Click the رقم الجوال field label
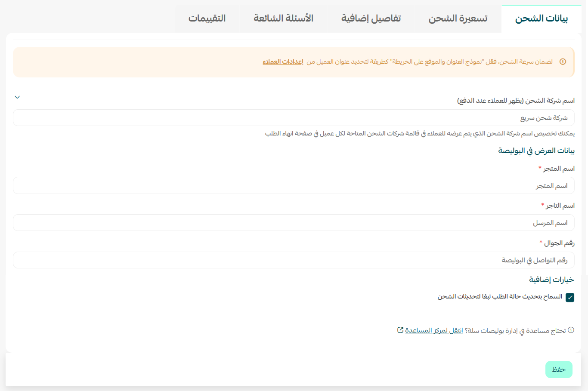Screen dimensions: 588x391 pos(559,243)
